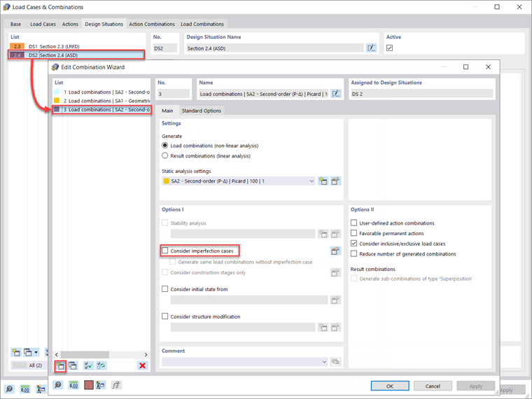
Task: Open the Action Combinations tab
Action: coord(152,24)
